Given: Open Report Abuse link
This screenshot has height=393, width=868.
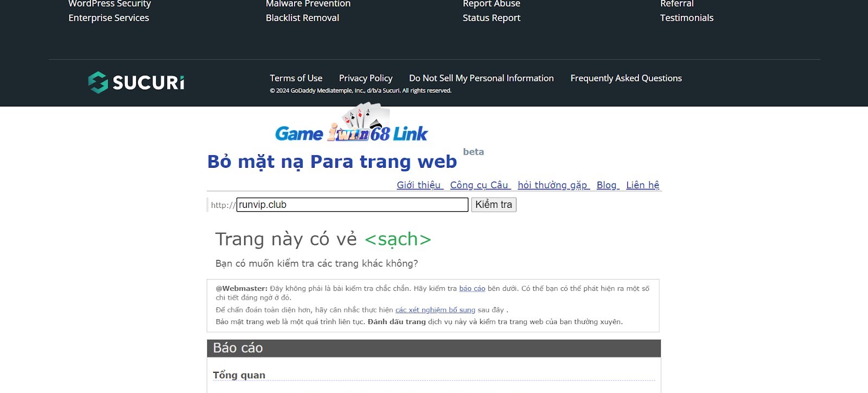Looking at the screenshot, I should (x=492, y=4).
